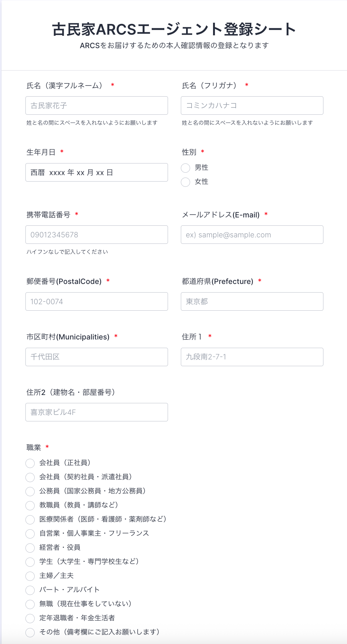
Task: Select 自営業・個人事業主・フリーランス option
Action: pyautogui.click(x=30, y=534)
